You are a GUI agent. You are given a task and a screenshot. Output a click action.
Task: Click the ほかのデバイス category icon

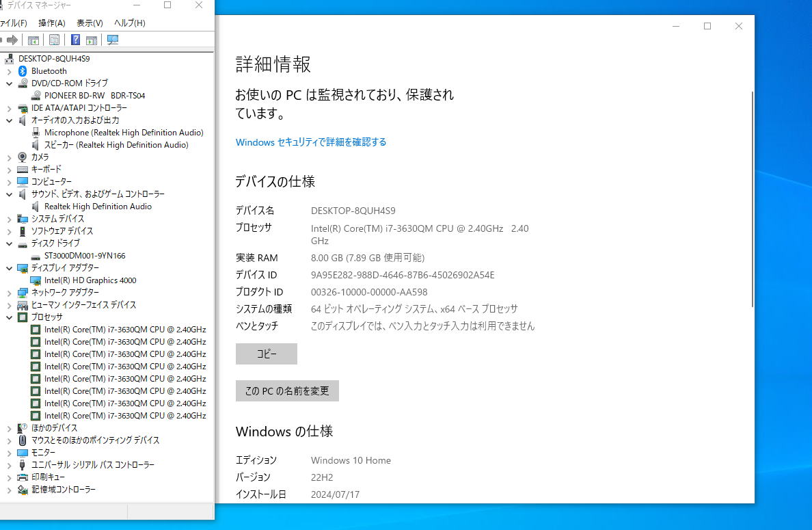coord(23,428)
